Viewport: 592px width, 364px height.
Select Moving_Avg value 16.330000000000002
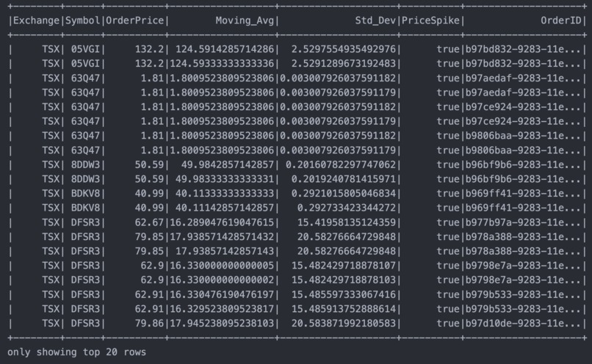click(x=222, y=280)
